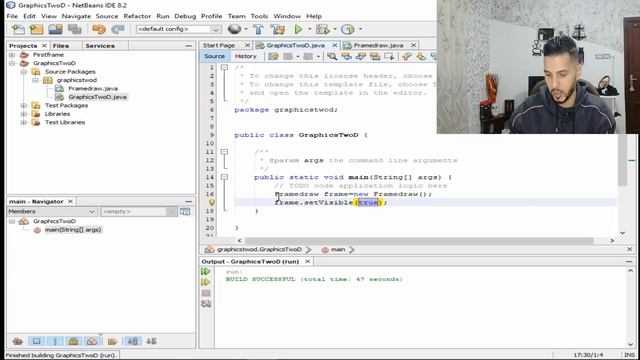The image size is (640, 360).
Task: Toggle Sort by Name in Navigator
Action: tap(133, 341)
